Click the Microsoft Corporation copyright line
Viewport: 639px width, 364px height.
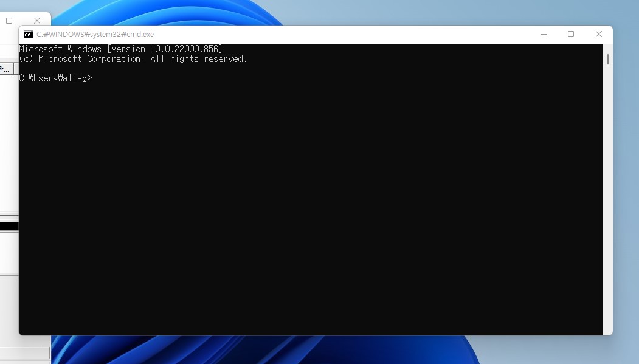(x=133, y=58)
